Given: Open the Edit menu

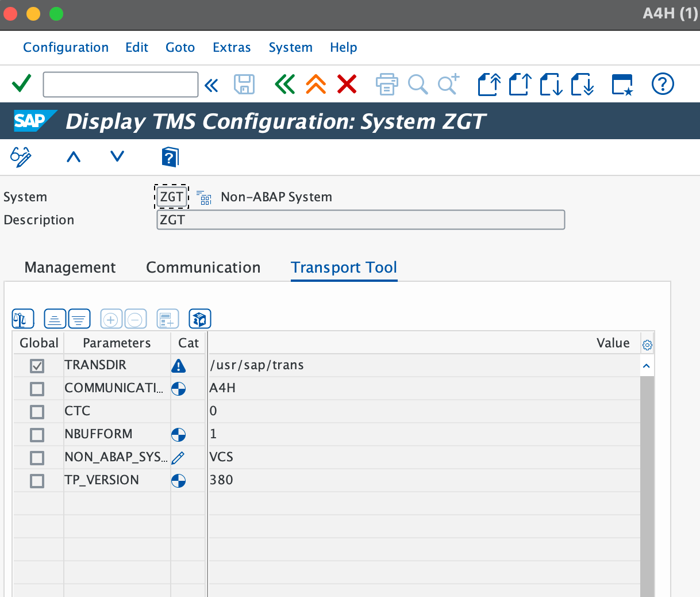Looking at the screenshot, I should 137,47.
